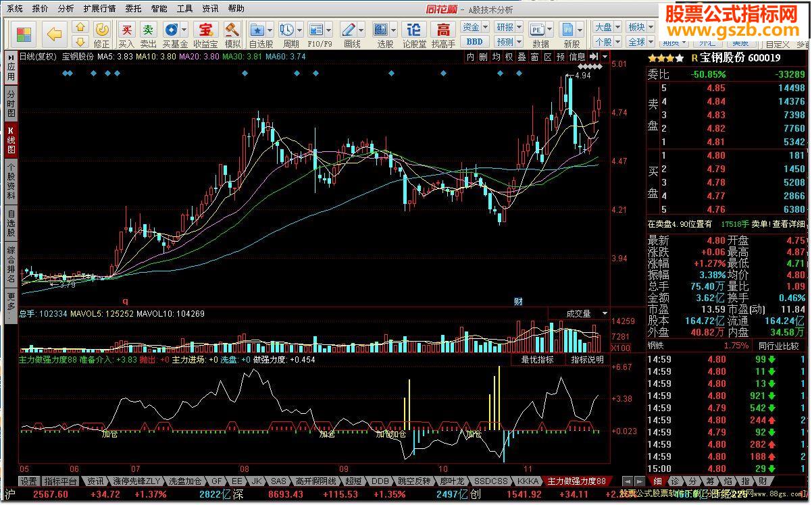Open the 分析 menu
The height and width of the screenshot is (505, 812).
[x=66, y=9]
